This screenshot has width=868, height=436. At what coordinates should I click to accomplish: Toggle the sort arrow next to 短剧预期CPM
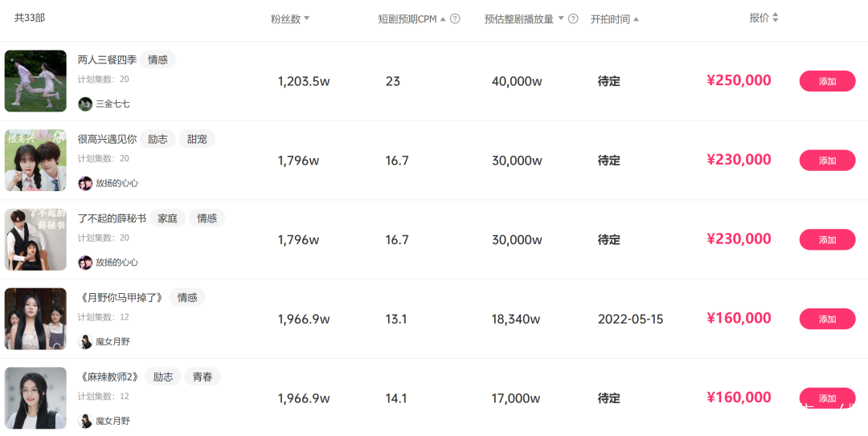443,18
